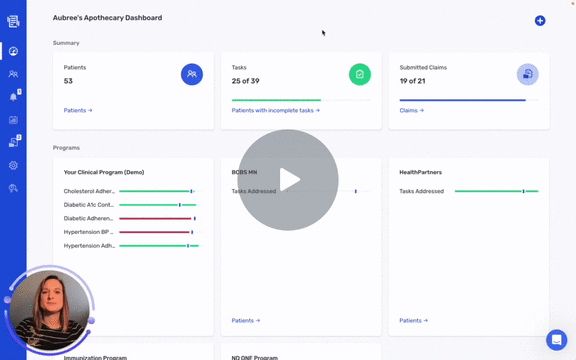Open Patients link in BCBS MN card
The height and width of the screenshot is (360, 576).
click(246, 320)
